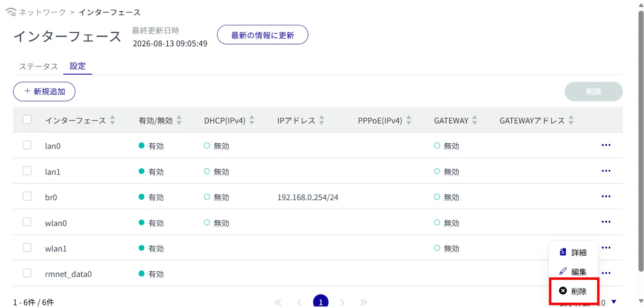Screen dimensions: 644x307
Task: Click the 新規追加 button
Action: coord(44,91)
